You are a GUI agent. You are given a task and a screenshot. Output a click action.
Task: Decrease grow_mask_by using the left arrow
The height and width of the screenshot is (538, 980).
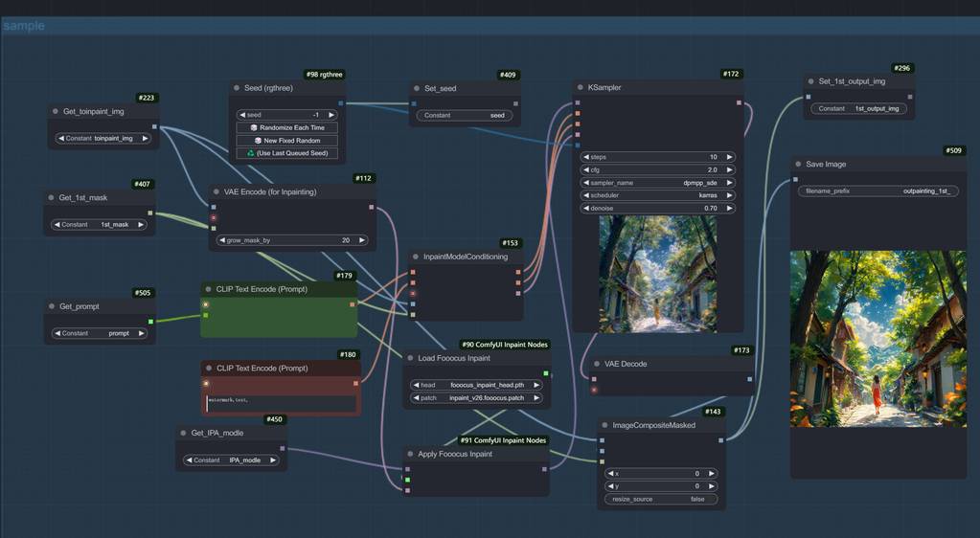point(222,240)
